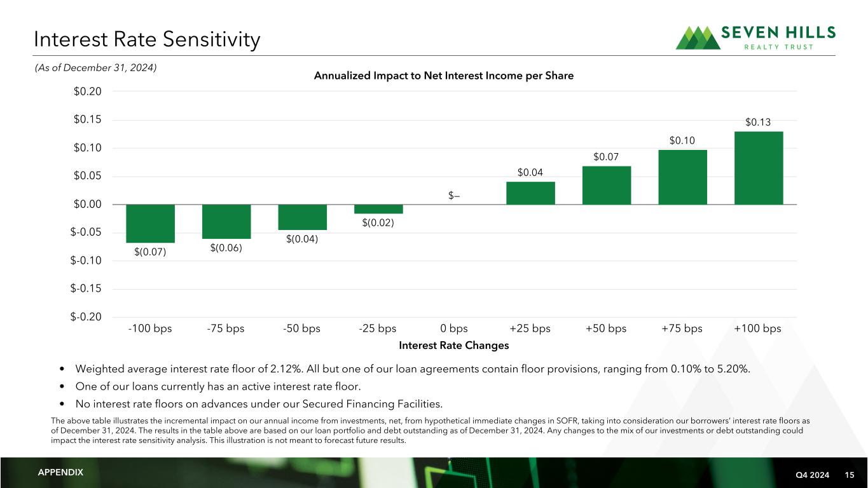Click the Secured Financing Facilities bullet text
This screenshot has width=868, height=488.
click(259, 403)
